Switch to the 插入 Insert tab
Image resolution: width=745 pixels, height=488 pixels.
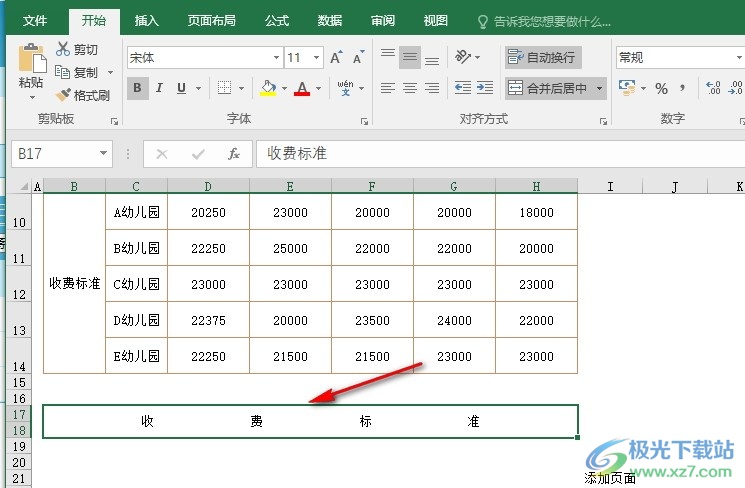[146, 21]
